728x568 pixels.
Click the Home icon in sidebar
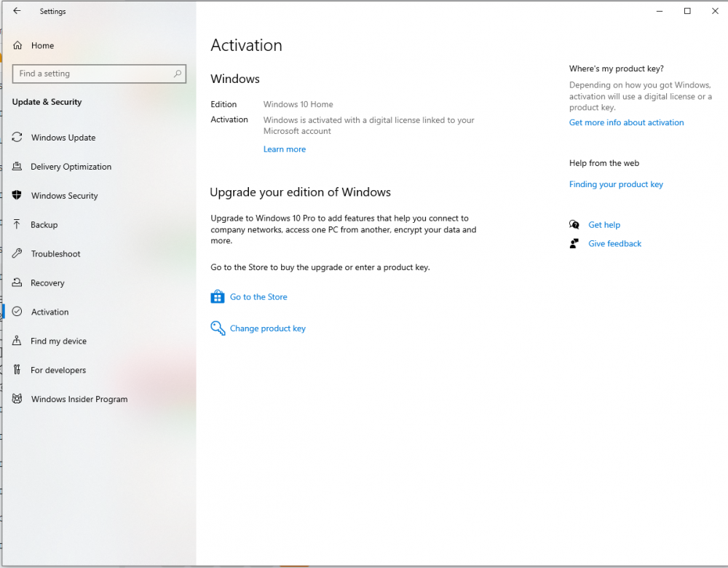tap(17, 45)
